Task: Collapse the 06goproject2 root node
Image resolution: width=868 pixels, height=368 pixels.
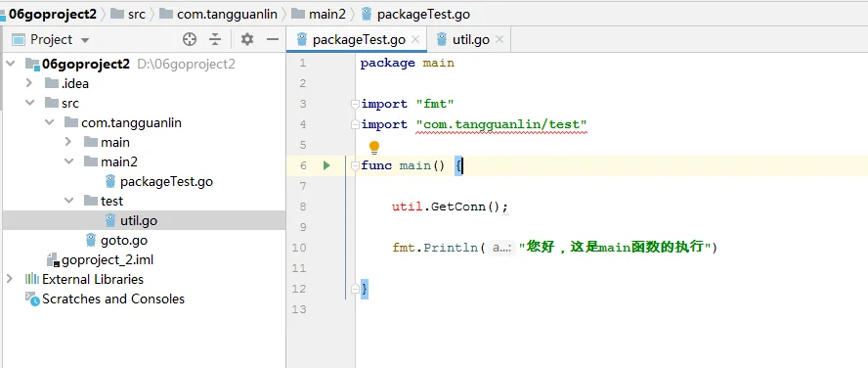Action: [x=10, y=64]
